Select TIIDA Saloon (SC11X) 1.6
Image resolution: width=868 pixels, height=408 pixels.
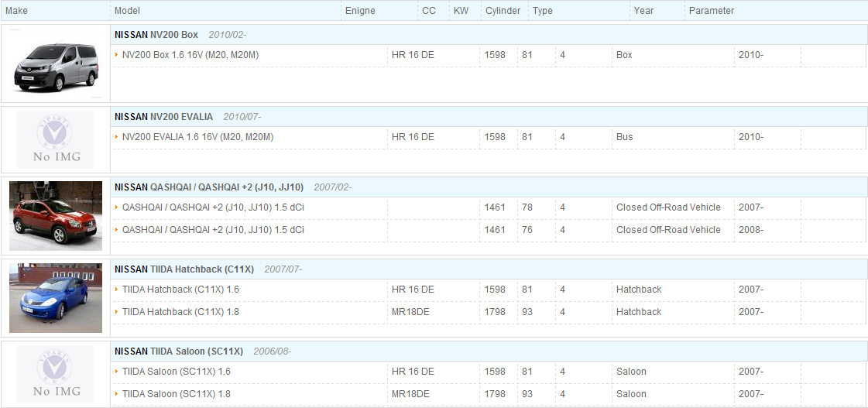[x=176, y=372]
